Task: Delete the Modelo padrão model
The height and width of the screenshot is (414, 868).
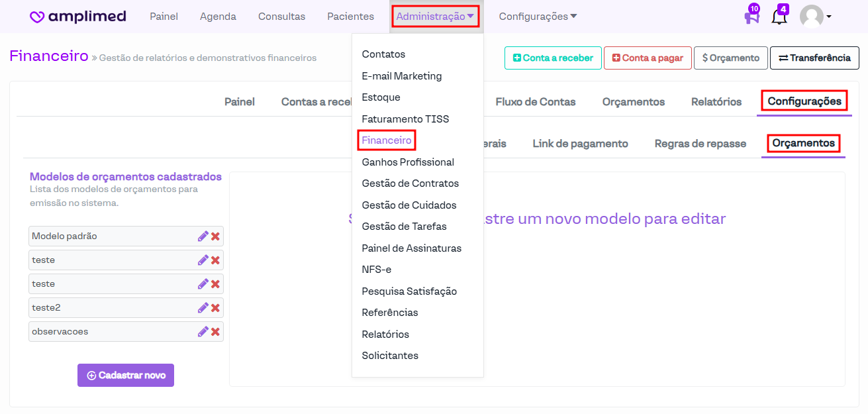Action: (x=215, y=236)
